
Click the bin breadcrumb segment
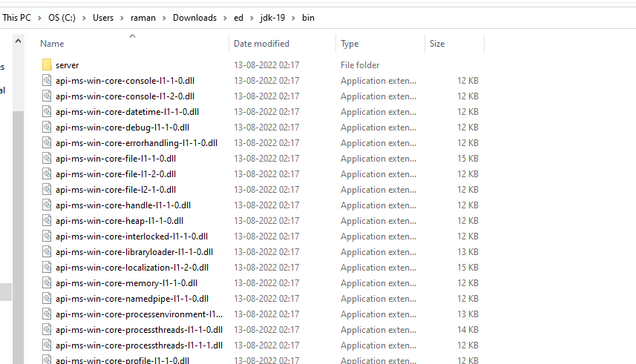tap(308, 18)
